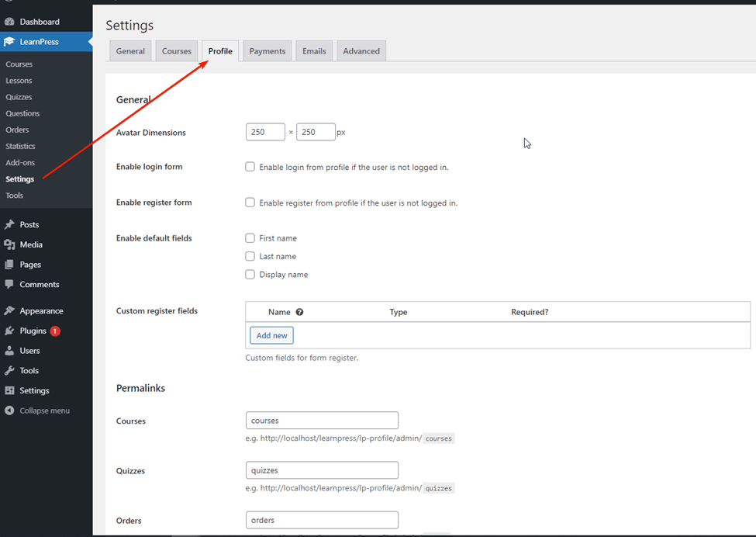Image resolution: width=756 pixels, height=537 pixels.
Task: Click the Courses permalink input field
Action: click(x=322, y=421)
